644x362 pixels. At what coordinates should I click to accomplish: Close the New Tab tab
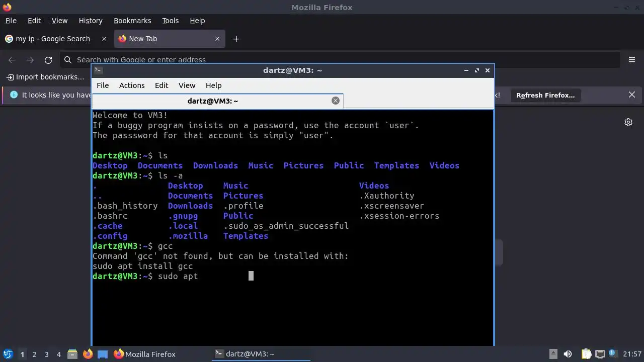pyautogui.click(x=217, y=39)
